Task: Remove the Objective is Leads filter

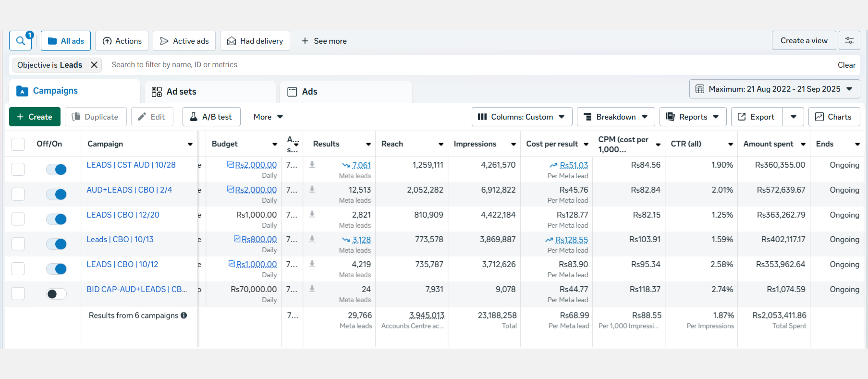Action: (x=94, y=65)
